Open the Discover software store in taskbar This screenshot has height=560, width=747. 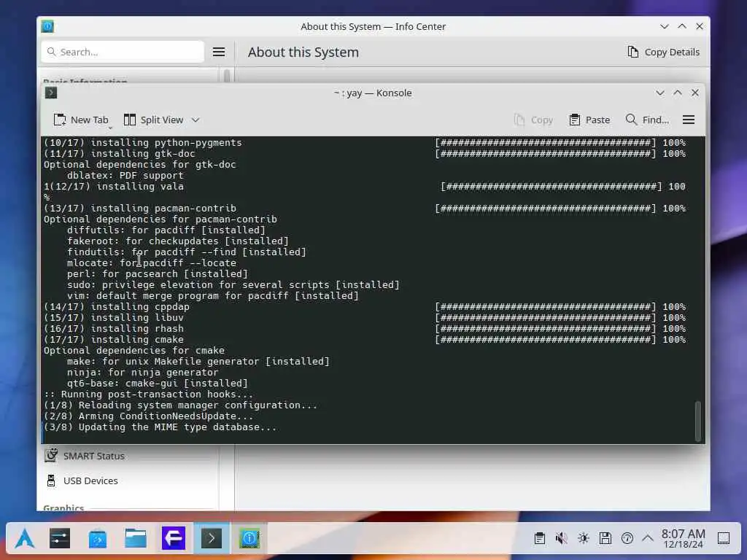click(98, 539)
